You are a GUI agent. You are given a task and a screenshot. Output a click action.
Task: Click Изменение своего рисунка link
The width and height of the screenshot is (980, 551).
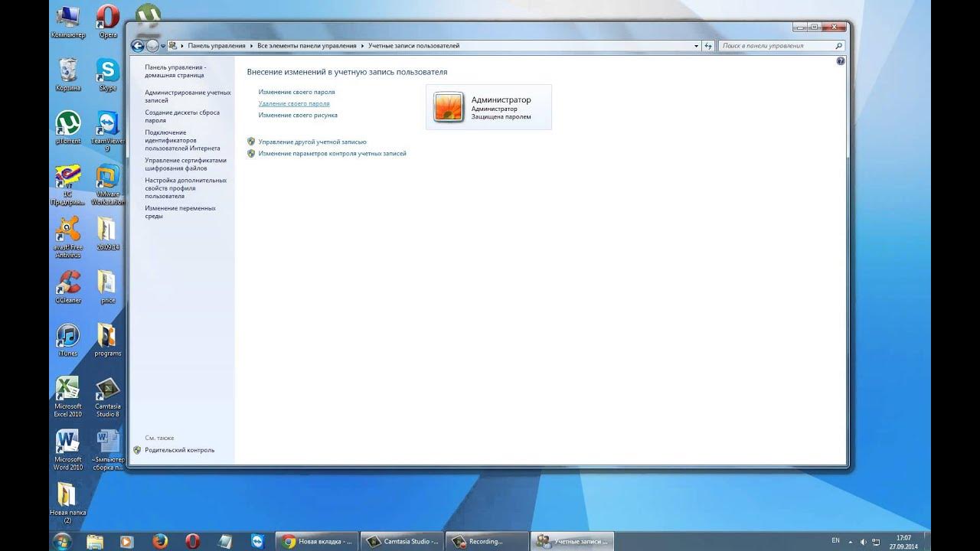coord(298,115)
